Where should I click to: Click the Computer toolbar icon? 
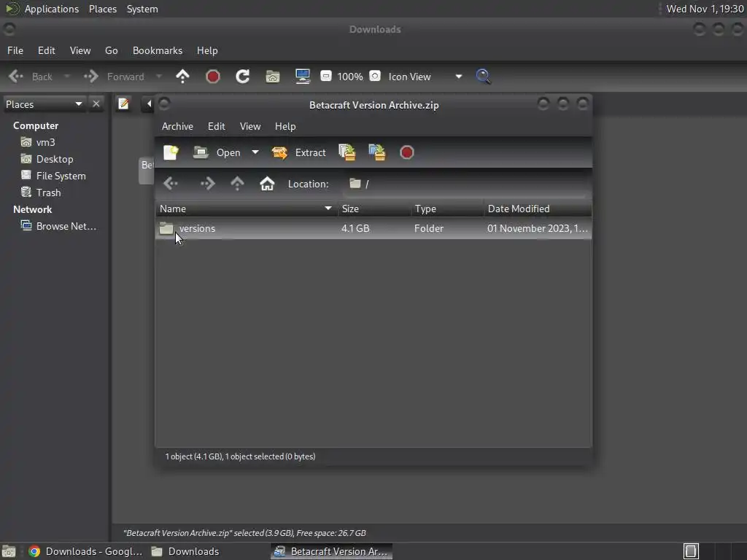303,77
